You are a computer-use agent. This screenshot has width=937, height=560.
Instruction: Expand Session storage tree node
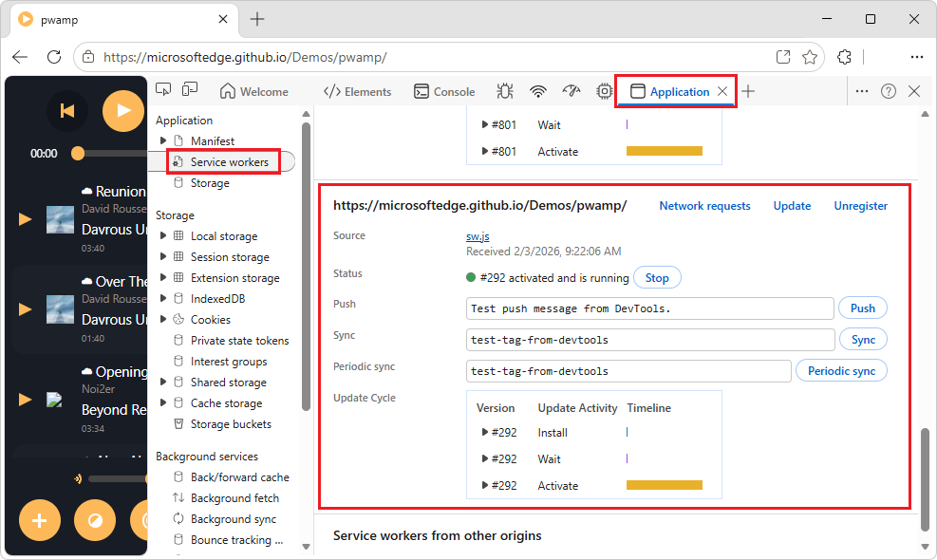pyautogui.click(x=163, y=257)
